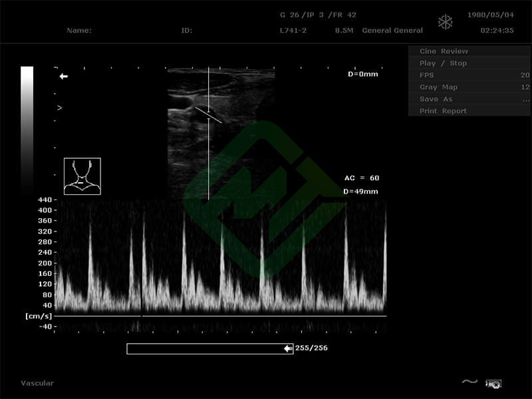Viewport: 532px width, 399px height.
Task: Select the Gray Map setting row
Action: click(469, 87)
